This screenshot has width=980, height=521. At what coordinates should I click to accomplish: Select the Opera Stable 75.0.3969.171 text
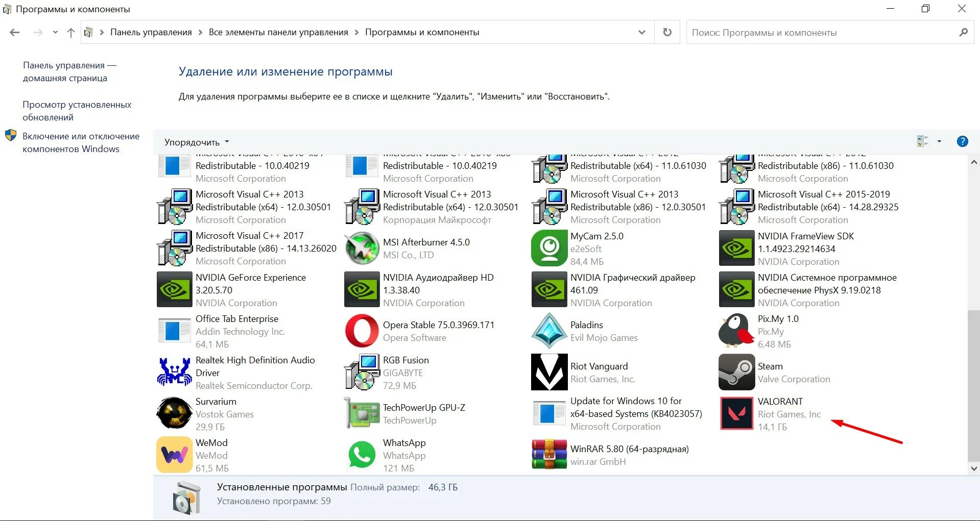tap(438, 325)
